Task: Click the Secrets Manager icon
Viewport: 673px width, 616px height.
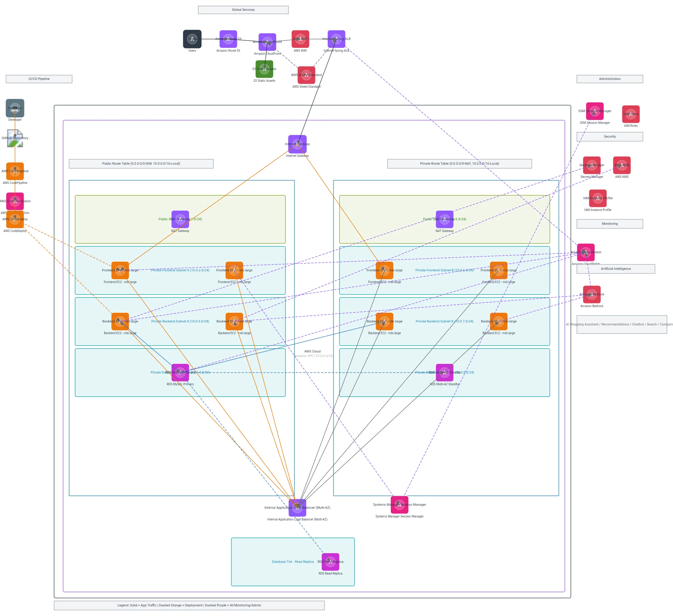Action: coord(592,165)
